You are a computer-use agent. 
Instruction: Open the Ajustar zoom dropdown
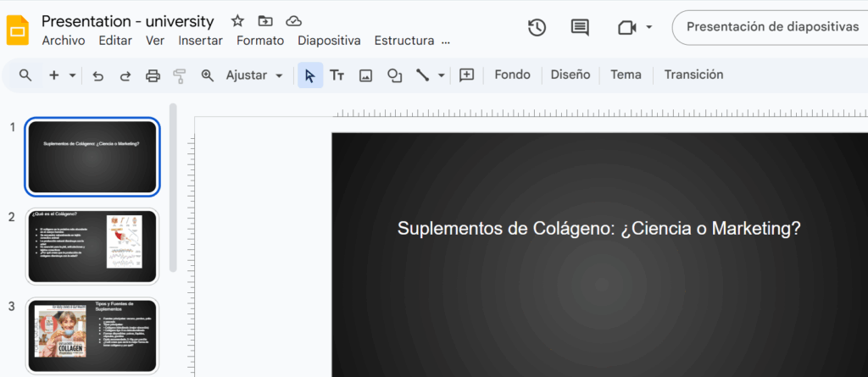(x=254, y=75)
